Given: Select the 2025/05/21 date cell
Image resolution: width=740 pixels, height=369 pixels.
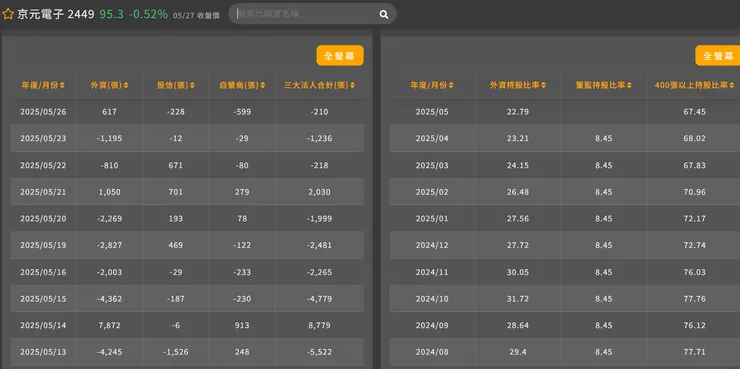Looking at the screenshot, I should pos(43,192).
